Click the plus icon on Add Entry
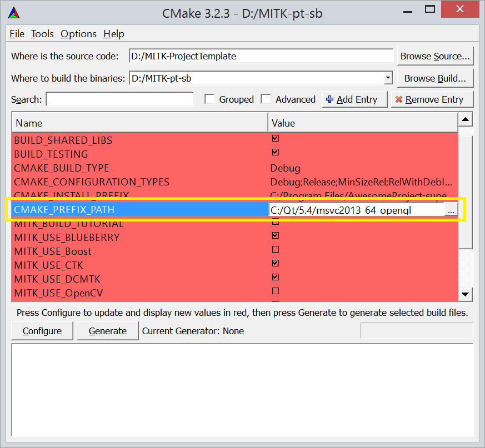This screenshot has width=485, height=448. 330,99
